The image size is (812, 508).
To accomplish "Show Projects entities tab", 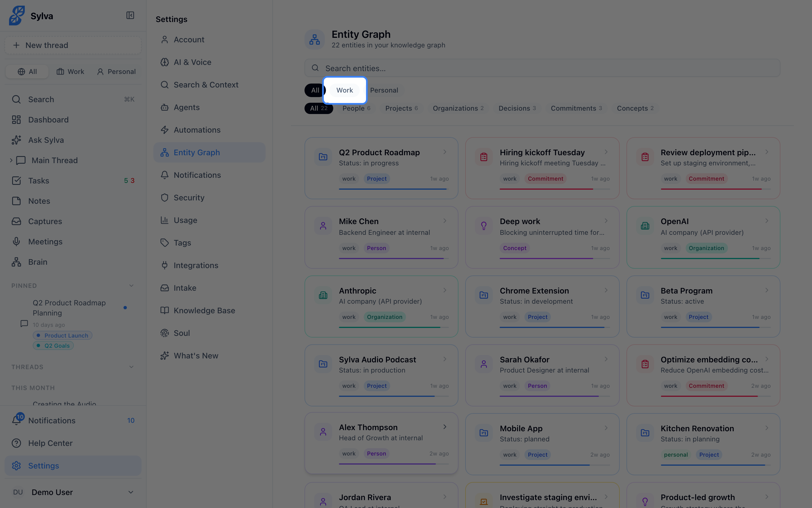I will pos(401,108).
